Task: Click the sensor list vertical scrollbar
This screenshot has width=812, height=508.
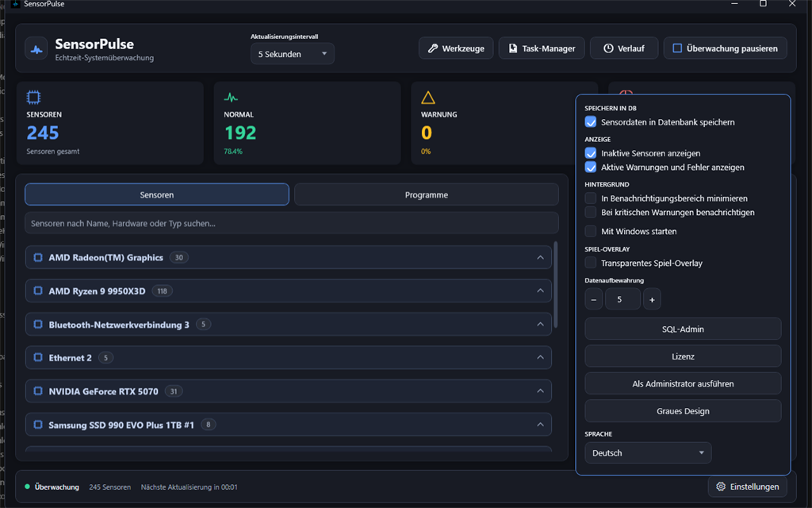Action: (x=556, y=285)
